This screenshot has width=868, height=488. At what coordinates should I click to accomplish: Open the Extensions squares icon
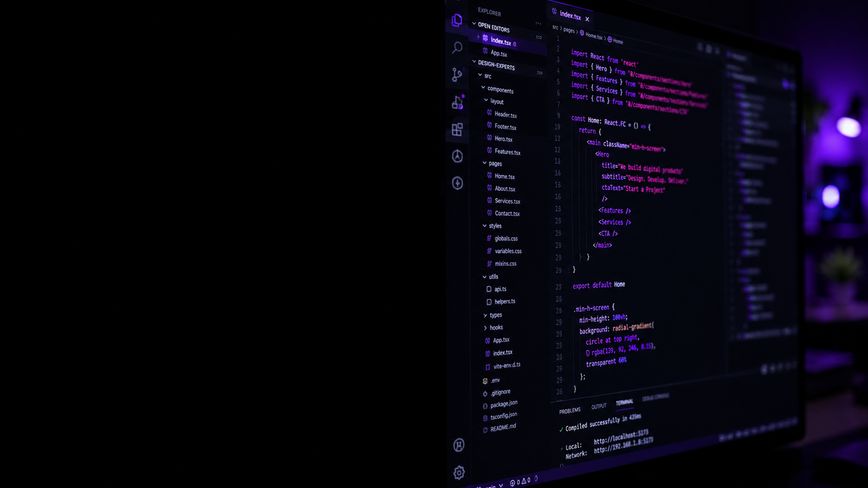tap(457, 129)
